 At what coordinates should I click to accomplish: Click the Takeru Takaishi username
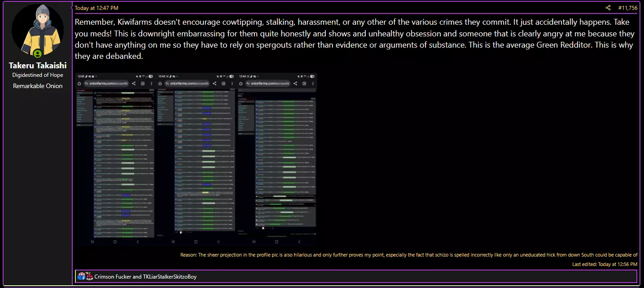(38, 66)
